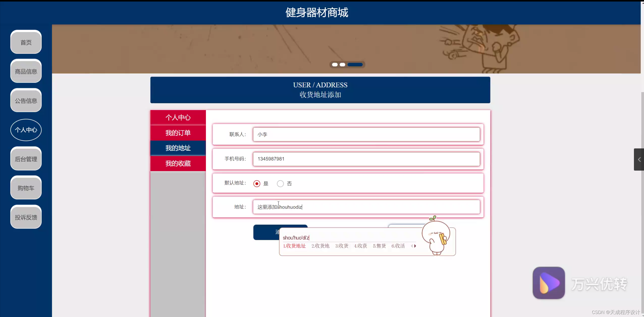
Task: Open the 购物车 shopping cart page
Action: [26, 188]
